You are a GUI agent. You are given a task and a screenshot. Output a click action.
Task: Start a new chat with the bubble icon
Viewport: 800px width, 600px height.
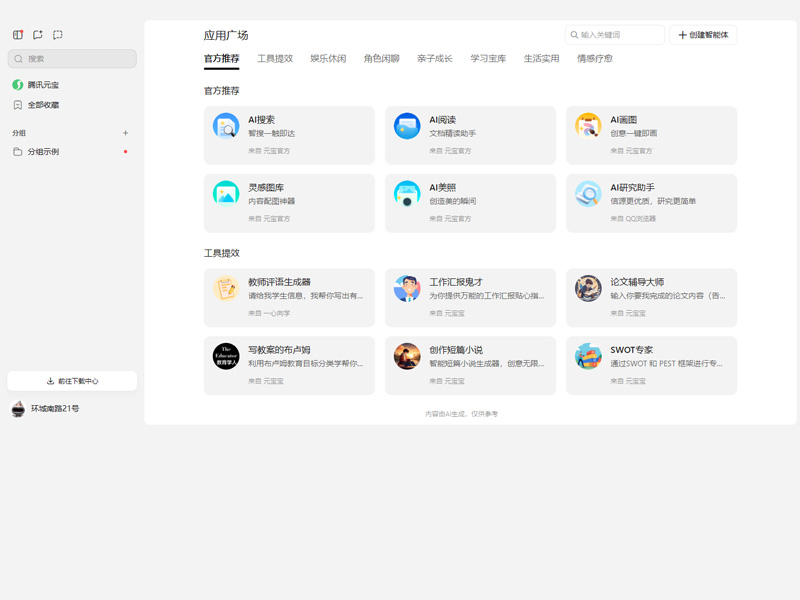coord(38,35)
